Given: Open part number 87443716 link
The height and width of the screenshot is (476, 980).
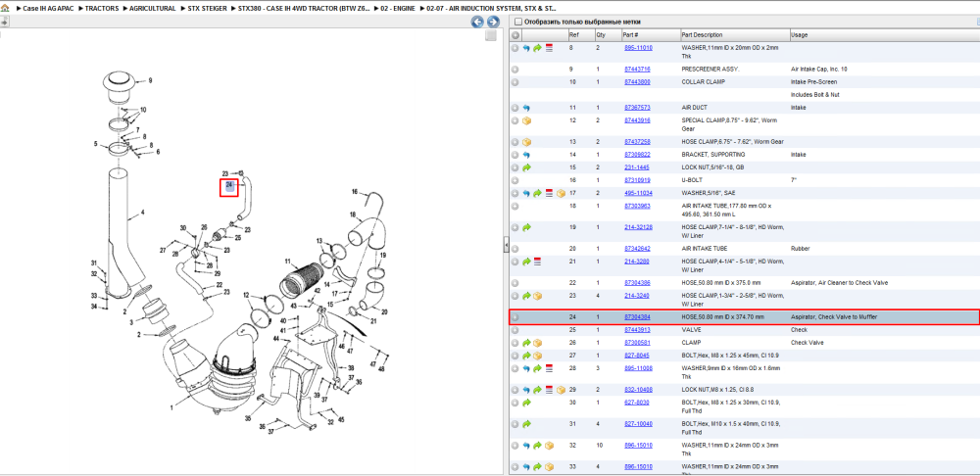Looking at the screenshot, I should (637, 69).
